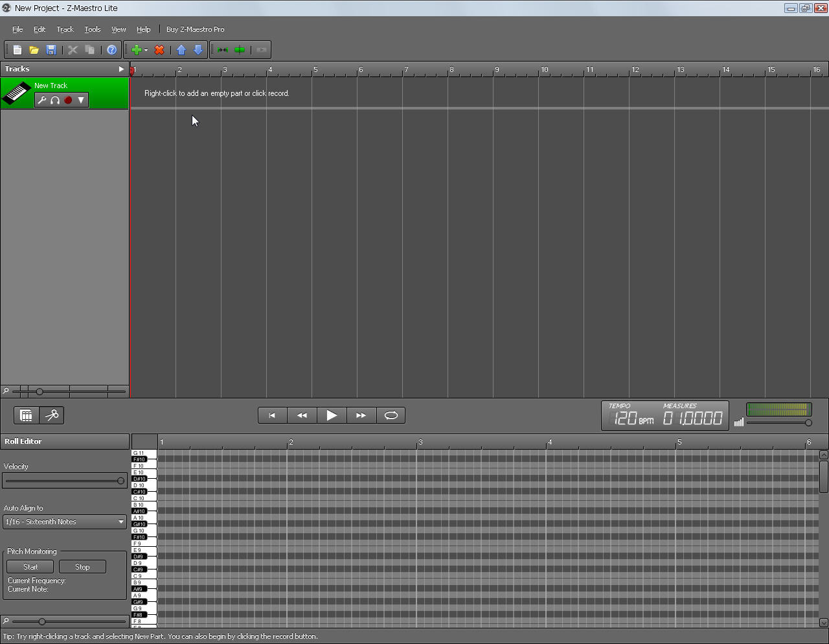
Task: Open the View menu
Action: click(119, 29)
